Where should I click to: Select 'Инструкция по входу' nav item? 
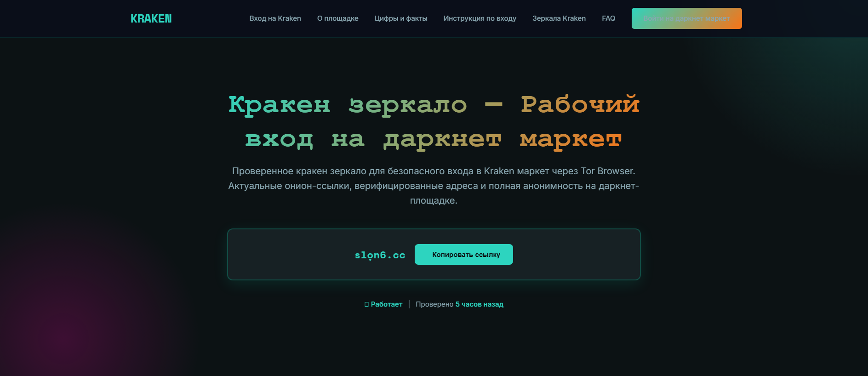480,18
